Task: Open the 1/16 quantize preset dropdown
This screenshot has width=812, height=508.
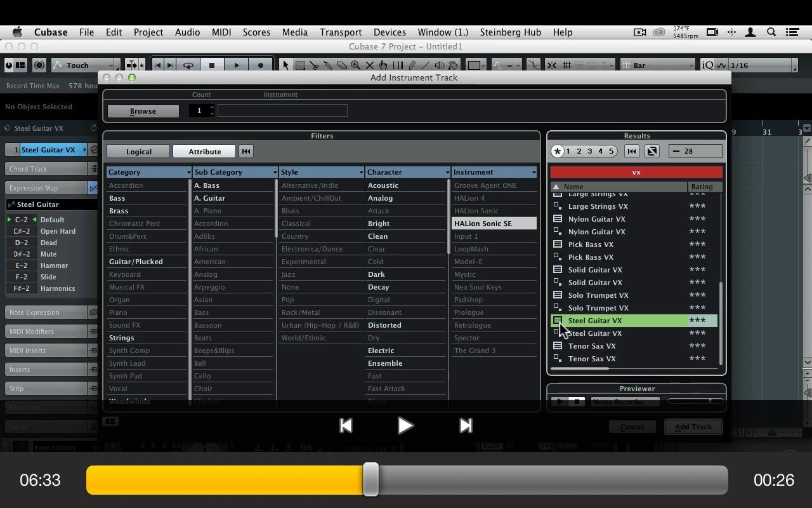Action: click(763, 65)
